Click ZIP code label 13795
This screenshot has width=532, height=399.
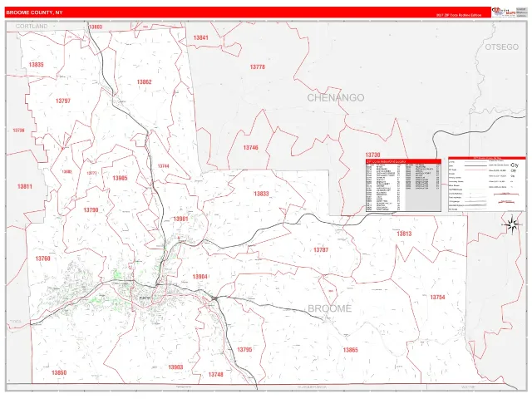244,349
